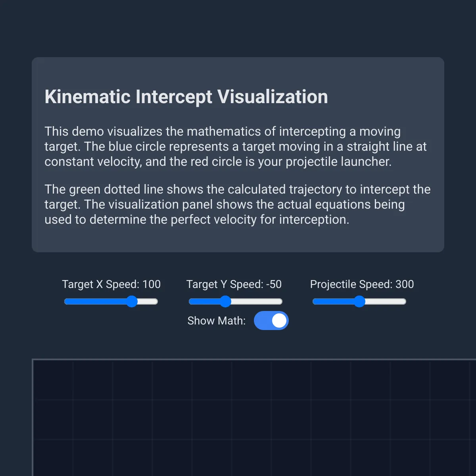Click inside the dark grid simulation canvas
The image size is (476, 476).
tap(254, 420)
